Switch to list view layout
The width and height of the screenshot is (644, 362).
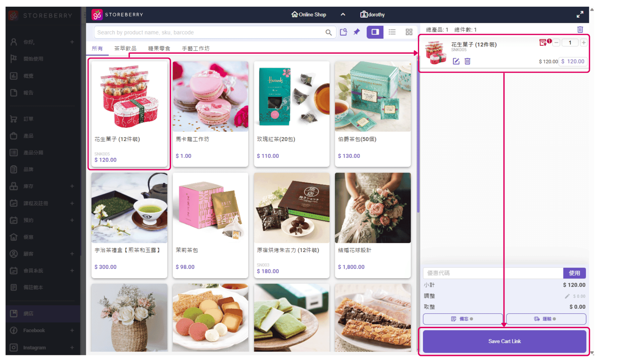point(392,32)
